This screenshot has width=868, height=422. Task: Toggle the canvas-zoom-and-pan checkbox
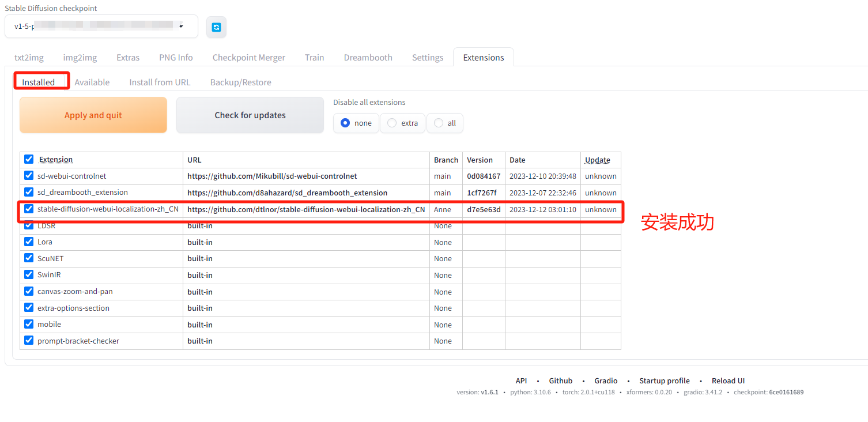[29, 291]
